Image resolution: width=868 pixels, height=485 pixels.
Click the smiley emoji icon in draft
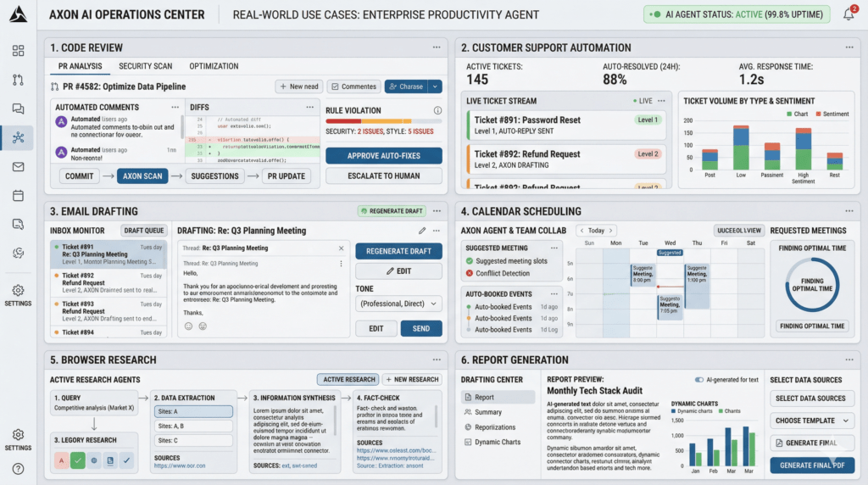click(x=189, y=326)
